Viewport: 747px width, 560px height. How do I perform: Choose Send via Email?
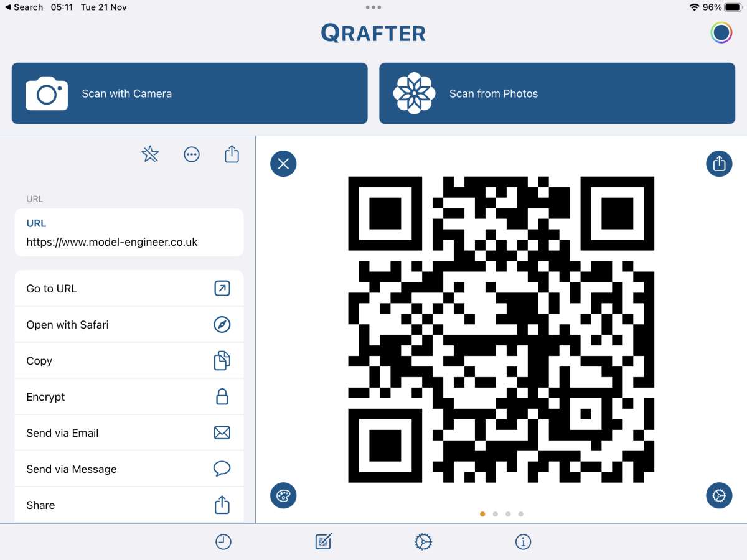coord(129,433)
